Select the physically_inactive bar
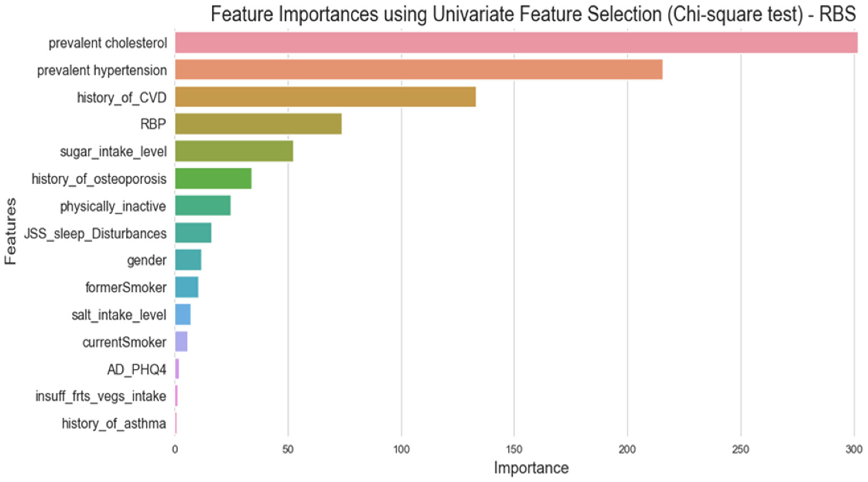This screenshot has height=482, width=868. (203, 205)
